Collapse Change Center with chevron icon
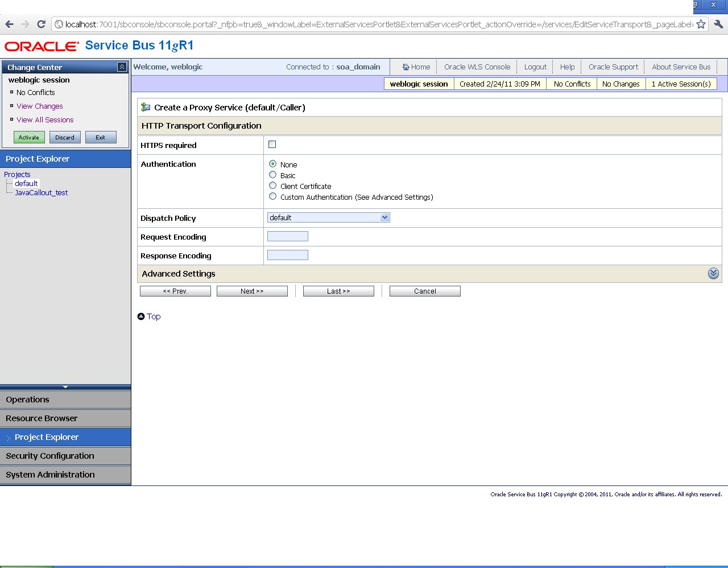728x568 pixels. (122, 67)
